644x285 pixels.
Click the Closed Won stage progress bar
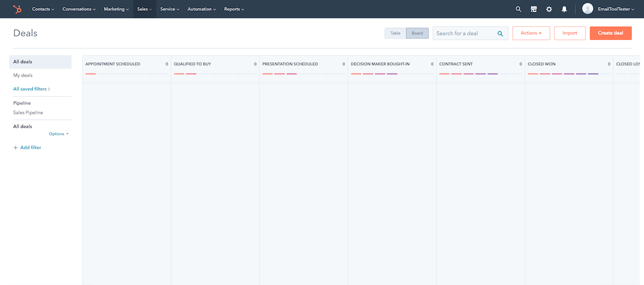coord(563,74)
